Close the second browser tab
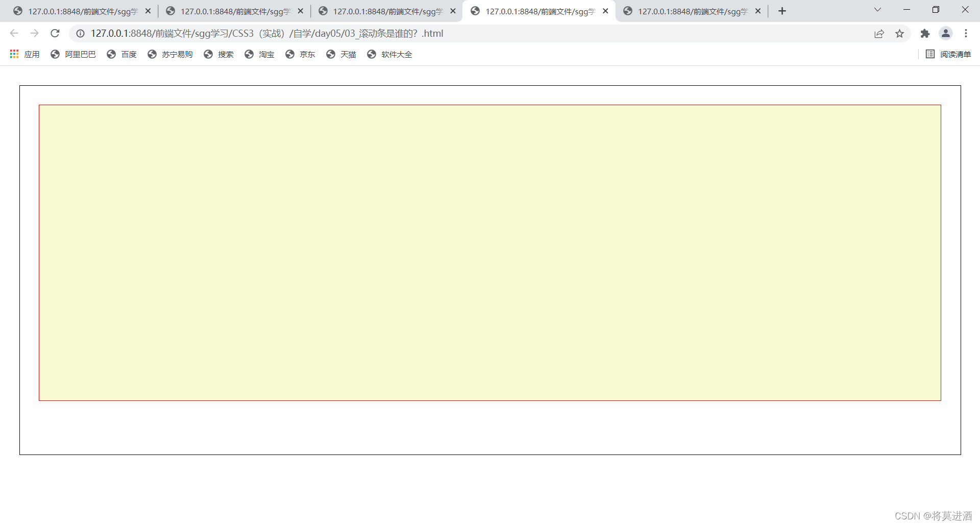This screenshot has width=980, height=526. click(300, 11)
